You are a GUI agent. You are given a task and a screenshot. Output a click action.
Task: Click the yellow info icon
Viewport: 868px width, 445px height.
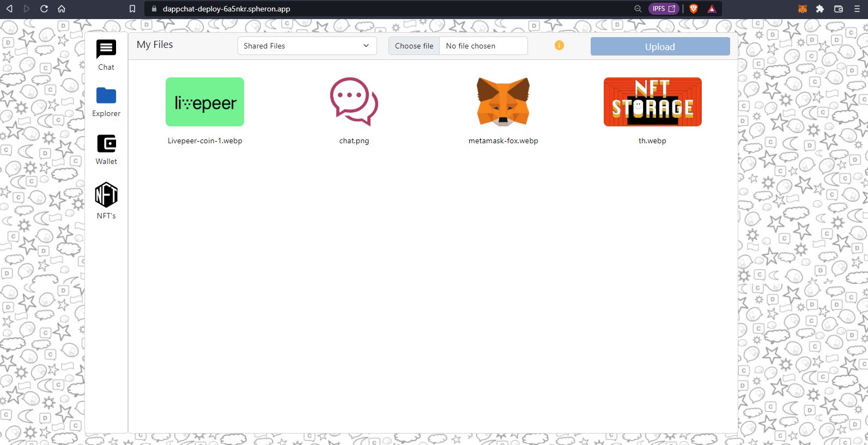coord(559,46)
